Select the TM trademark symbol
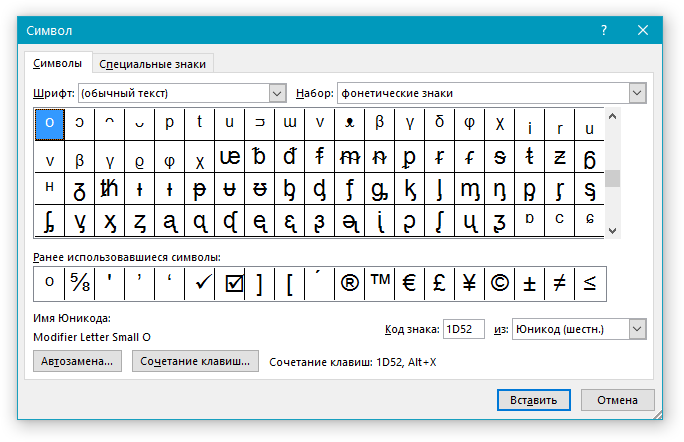Image resolution: width=684 pixels, height=442 pixels. tap(380, 284)
